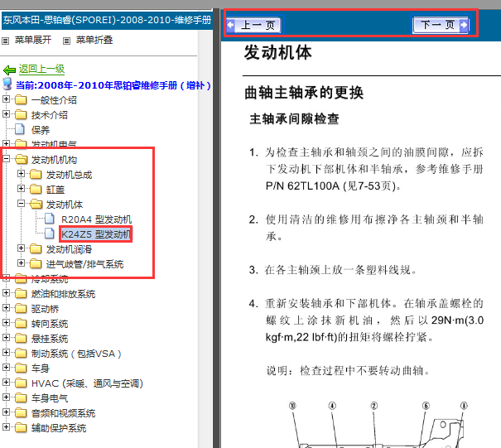Viewport: 501px width, 448px height.
Task: Expand the 技术介绍 tree node
Action: click(x=6, y=114)
